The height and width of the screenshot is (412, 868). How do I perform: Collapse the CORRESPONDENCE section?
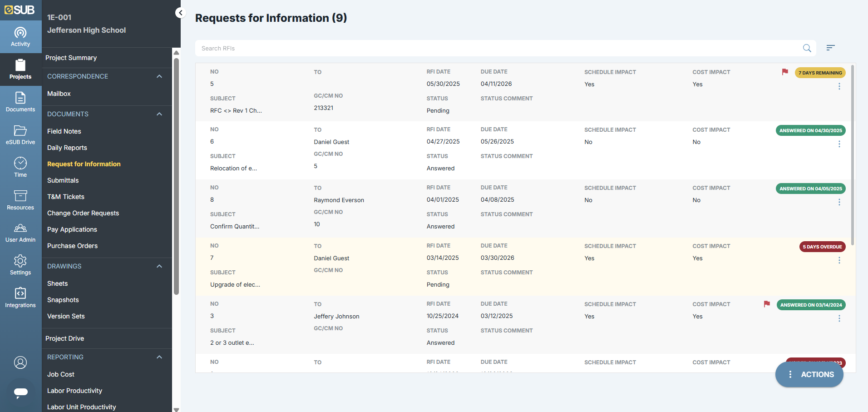click(159, 76)
